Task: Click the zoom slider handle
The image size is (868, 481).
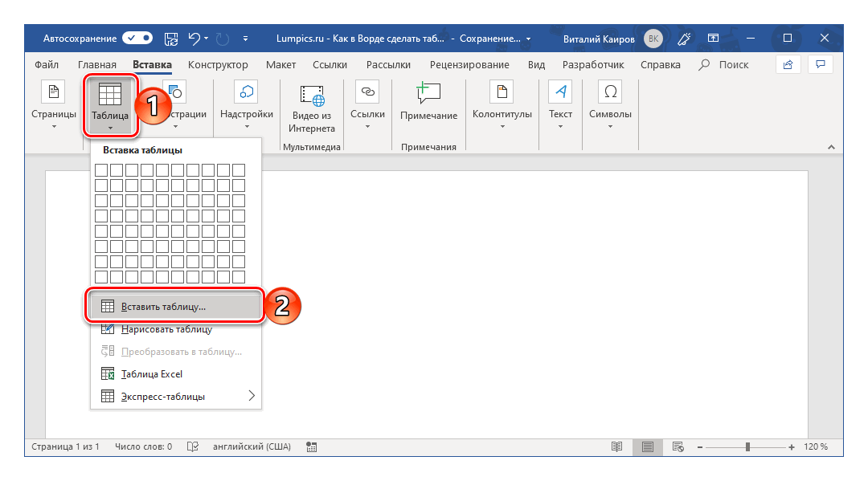Action: [747, 446]
